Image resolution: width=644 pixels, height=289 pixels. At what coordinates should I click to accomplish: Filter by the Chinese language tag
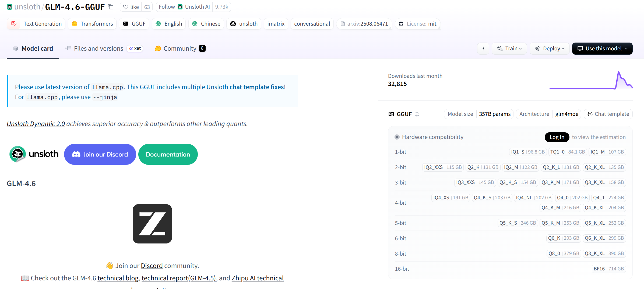[206, 24]
